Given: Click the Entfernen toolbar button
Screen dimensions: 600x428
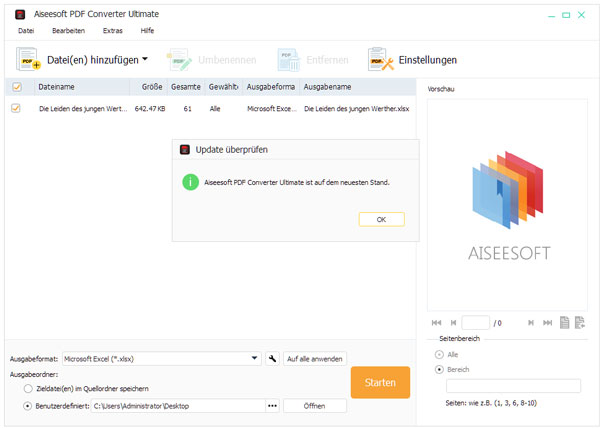Looking at the screenshot, I should pos(313,60).
